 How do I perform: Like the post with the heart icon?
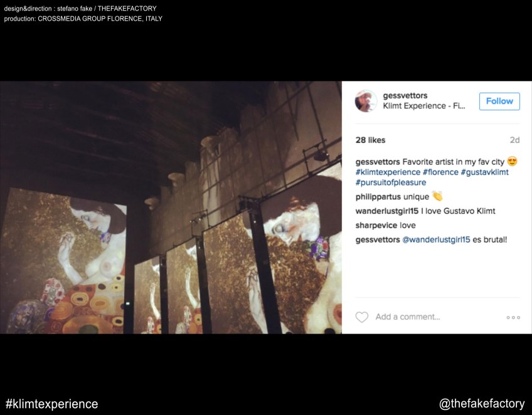(362, 317)
